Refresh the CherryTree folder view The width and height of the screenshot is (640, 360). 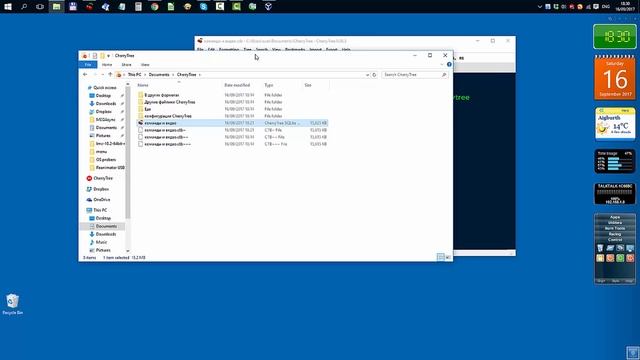[x=374, y=75]
